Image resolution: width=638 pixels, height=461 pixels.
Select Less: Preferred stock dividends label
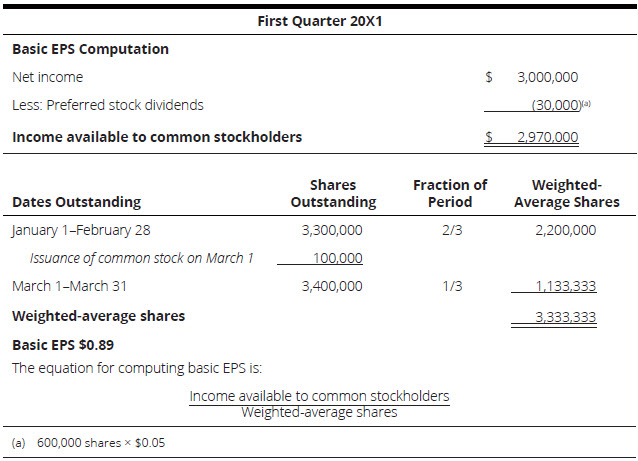107,104
